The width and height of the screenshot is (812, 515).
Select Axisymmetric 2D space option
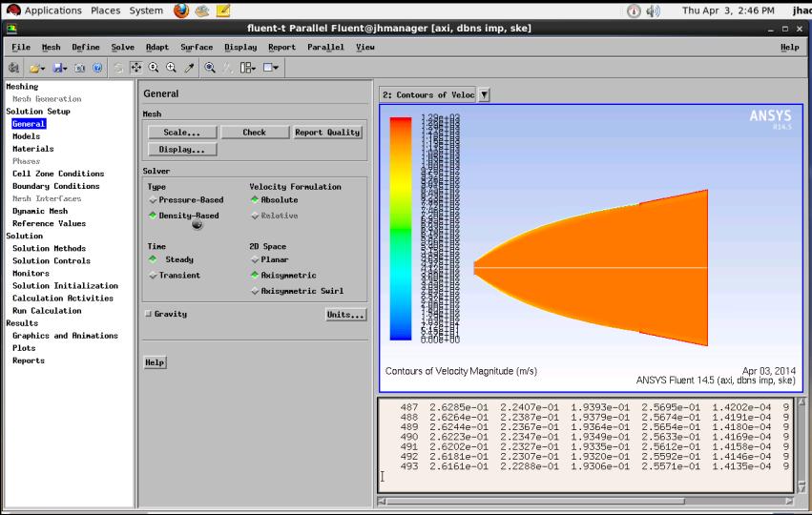tap(283, 276)
